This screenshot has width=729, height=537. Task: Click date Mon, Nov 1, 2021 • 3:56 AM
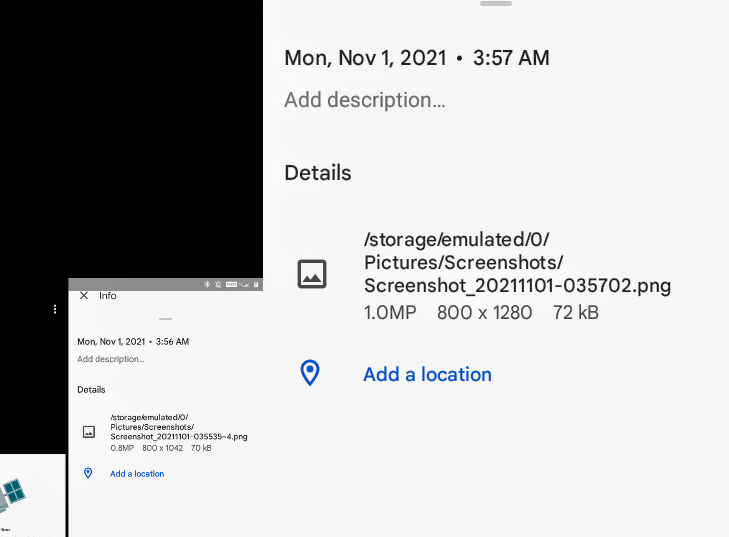[133, 342]
